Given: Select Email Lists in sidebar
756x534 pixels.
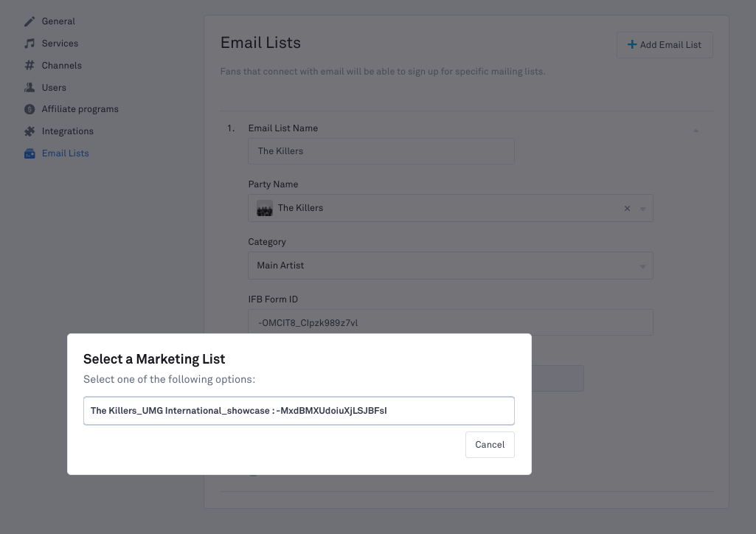Looking at the screenshot, I should [66, 153].
